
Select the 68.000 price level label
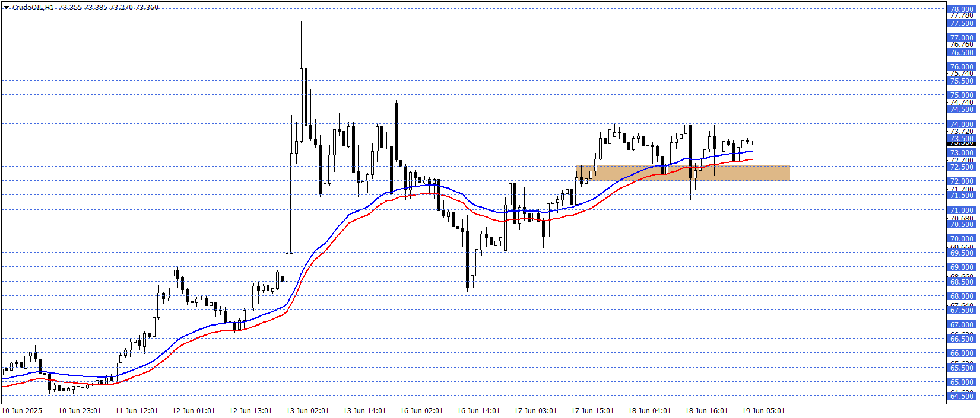pos(962,296)
